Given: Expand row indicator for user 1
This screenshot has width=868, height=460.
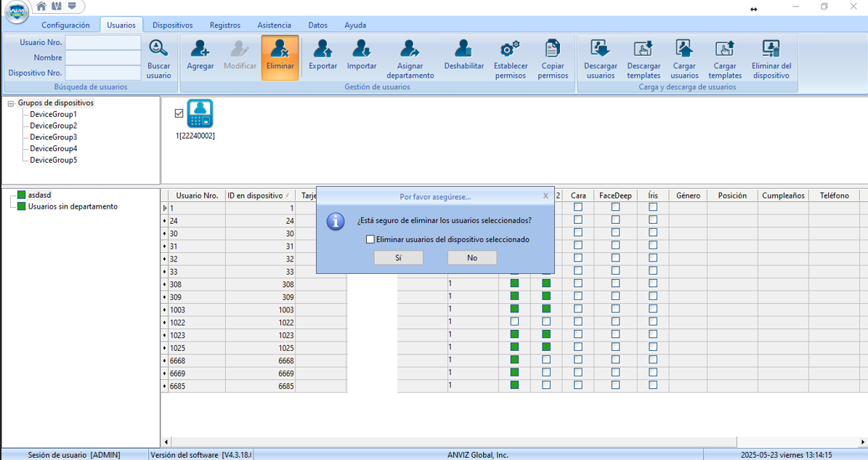Looking at the screenshot, I should (x=164, y=208).
